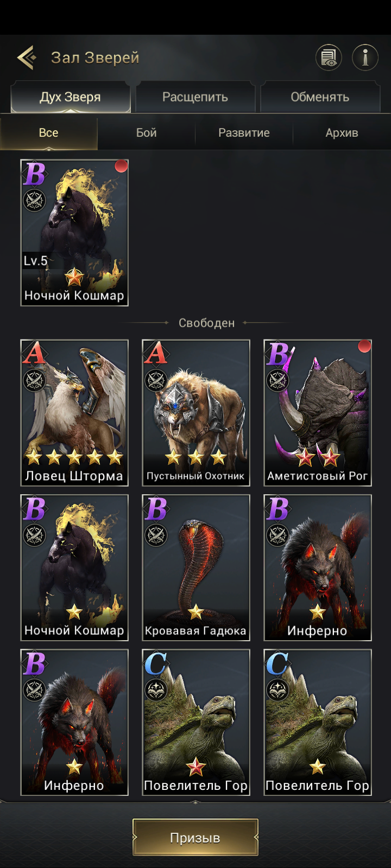Select the gold-star Повелитель Гор card
Viewport: 391px width, 868px height.
tap(318, 723)
